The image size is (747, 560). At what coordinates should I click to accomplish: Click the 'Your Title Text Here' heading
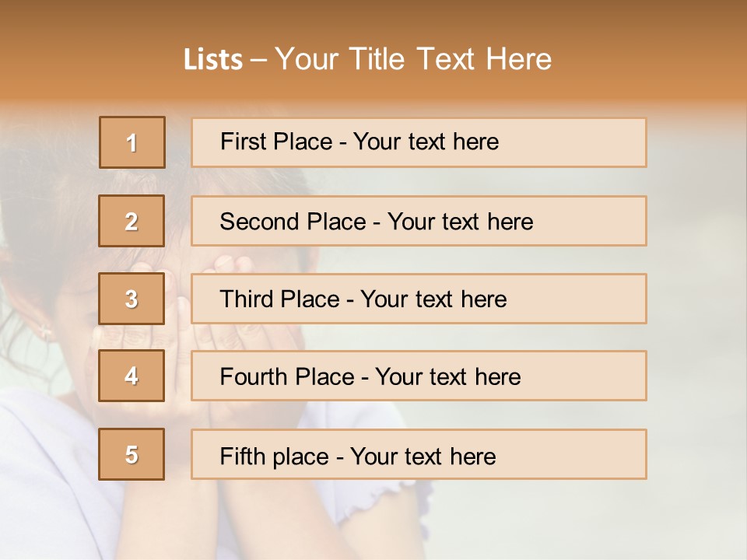click(x=413, y=59)
